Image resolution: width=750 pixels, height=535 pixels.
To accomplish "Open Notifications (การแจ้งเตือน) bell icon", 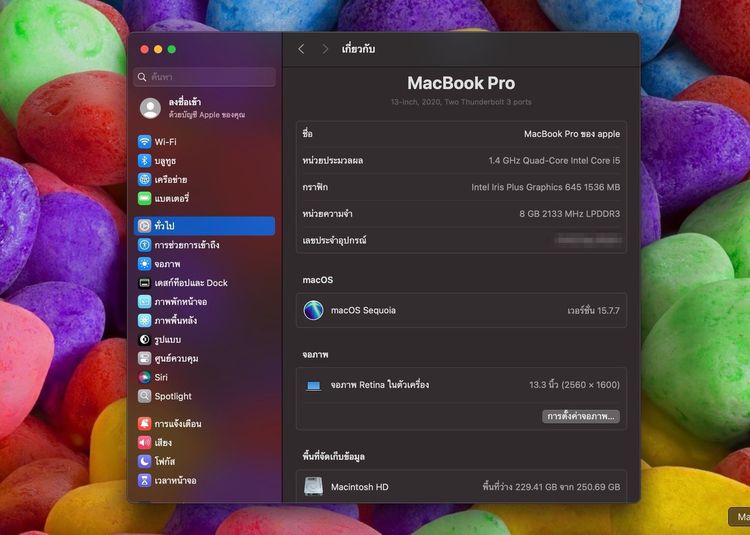I will pyautogui.click(x=144, y=424).
